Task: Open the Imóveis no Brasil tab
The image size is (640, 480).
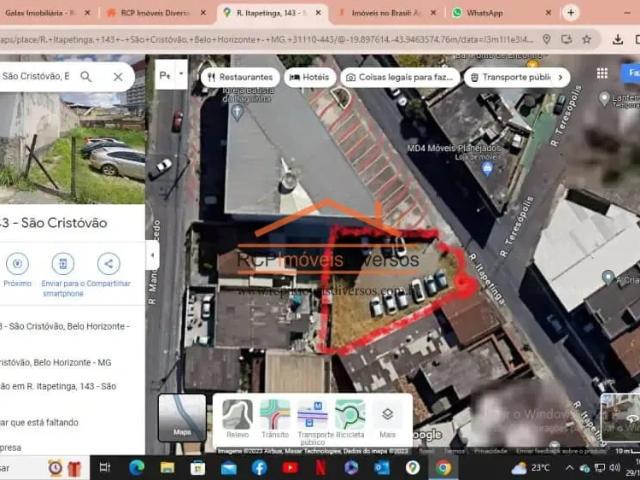Action: tap(386, 13)
